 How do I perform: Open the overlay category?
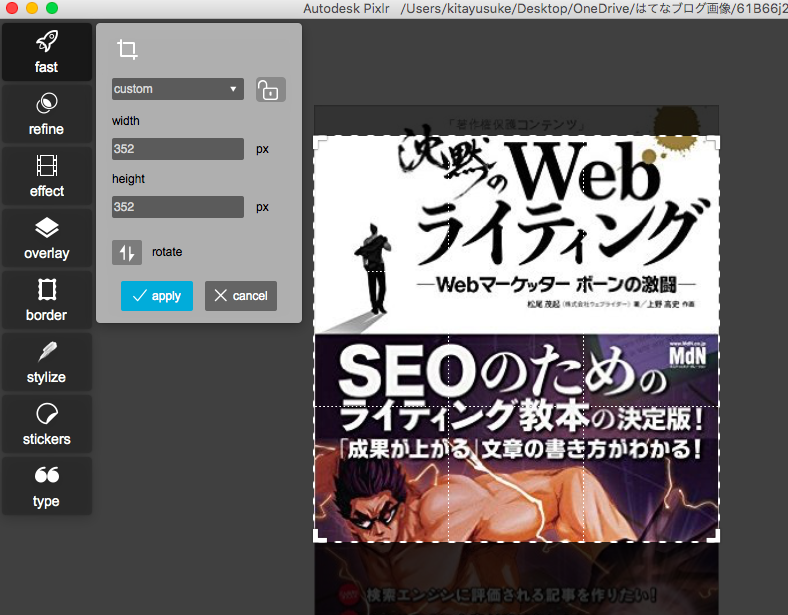[47, 238]
